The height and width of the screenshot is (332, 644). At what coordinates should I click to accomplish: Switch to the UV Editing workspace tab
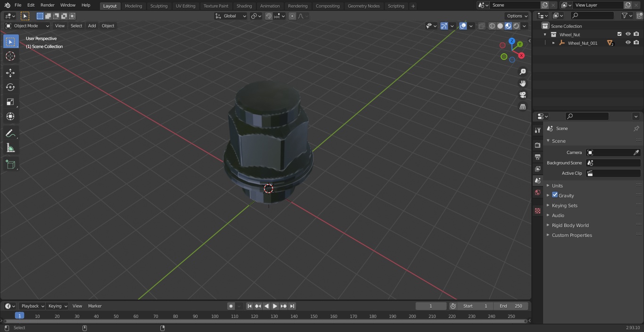185,6
